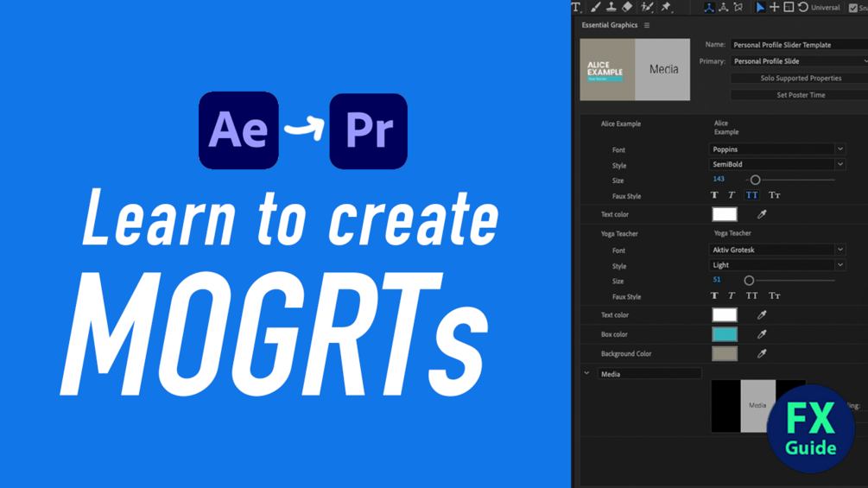Use the Background Color eyedropper
Viewport: 868px width, 488px height.
tap(762, 353)
